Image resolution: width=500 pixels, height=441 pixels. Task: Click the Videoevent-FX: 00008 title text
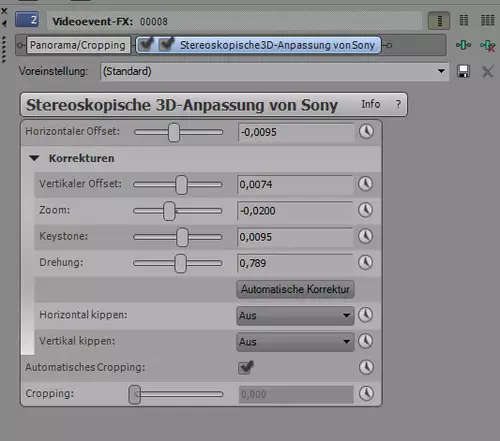point(110,22)
